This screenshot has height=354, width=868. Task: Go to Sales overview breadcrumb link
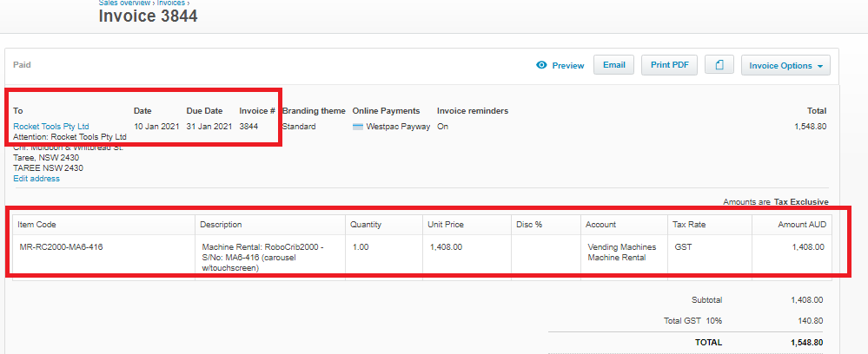(x=124, y=3)
